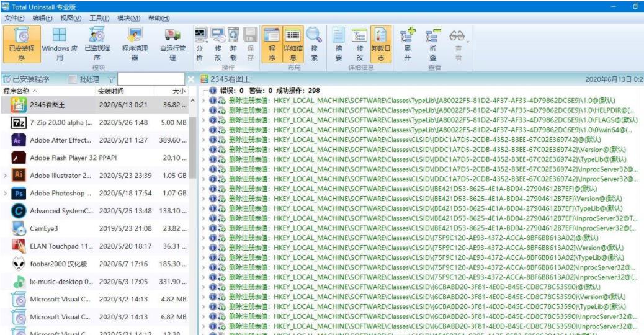Select 2345看图王 in program list
Screen dimensions: 644x335
(x=95, y=105)
